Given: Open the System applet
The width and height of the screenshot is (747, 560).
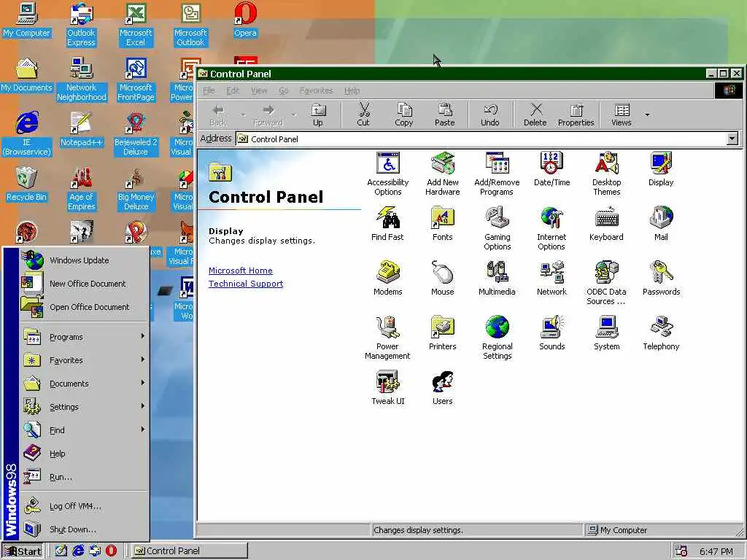Looking at the screenshot, I should click(x=606, y=333).
